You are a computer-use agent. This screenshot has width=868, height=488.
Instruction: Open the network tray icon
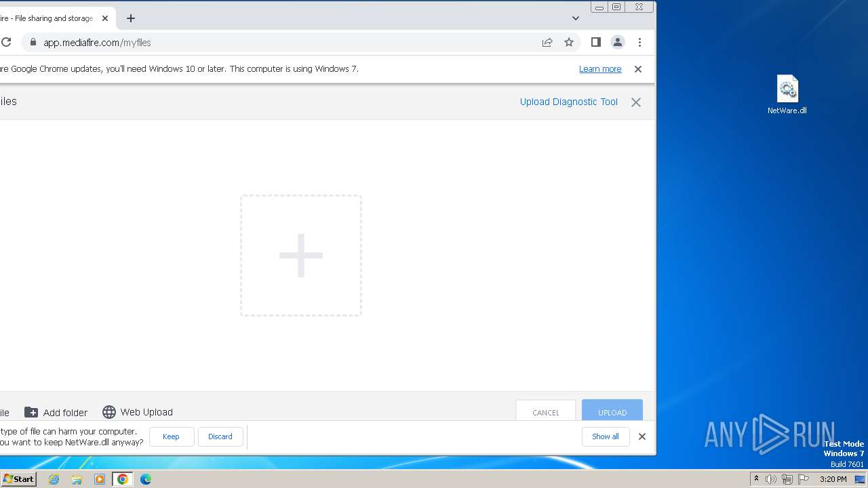(x=787, y=479)
